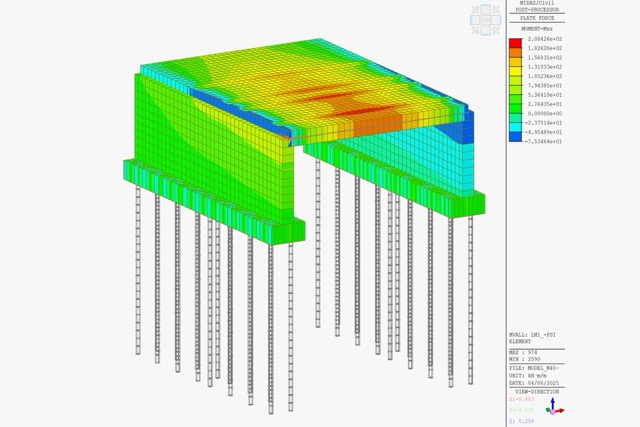This screenshot has width=640, height=427.
Task: Click the POST-PROCESSOR heading
Action: pyautogui.click(x=537, y=9)
